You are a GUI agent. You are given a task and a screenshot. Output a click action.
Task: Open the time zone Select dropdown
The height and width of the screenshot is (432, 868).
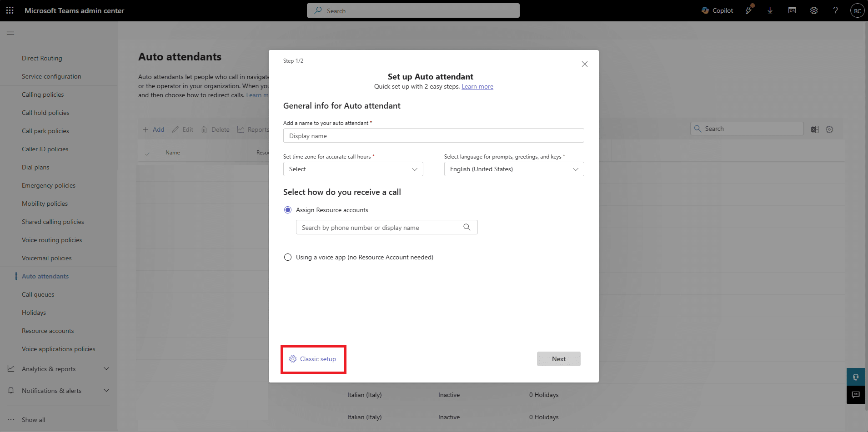click(x=353, y=169)
